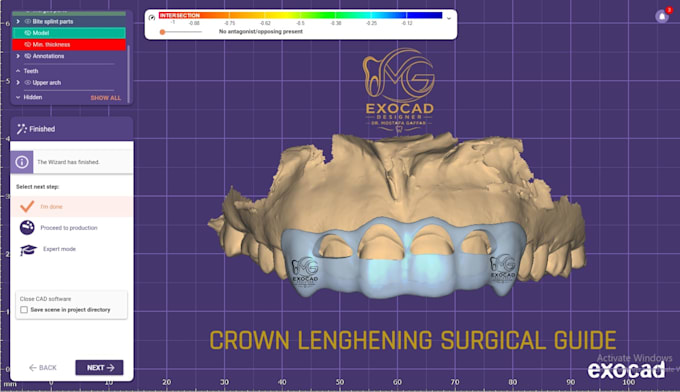Open the notifications bell icon

click(662, 16)
